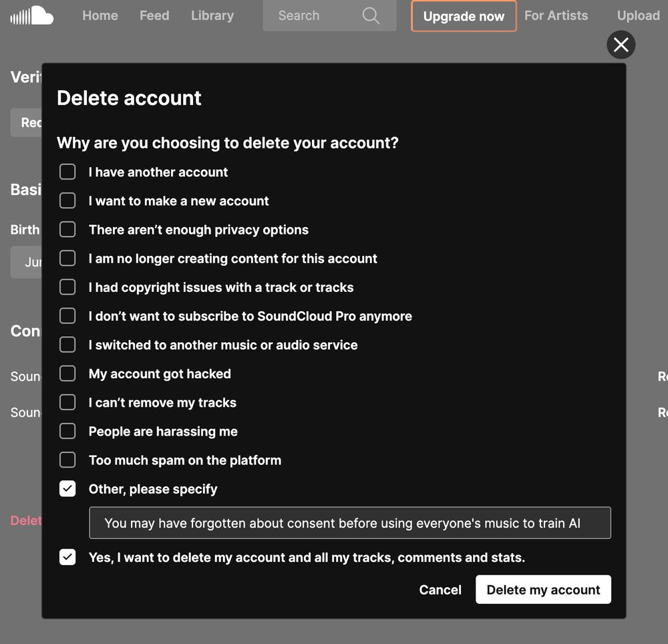The image size is (668, 644).
Task: Click the reason text input field
Action: [350, 523]
